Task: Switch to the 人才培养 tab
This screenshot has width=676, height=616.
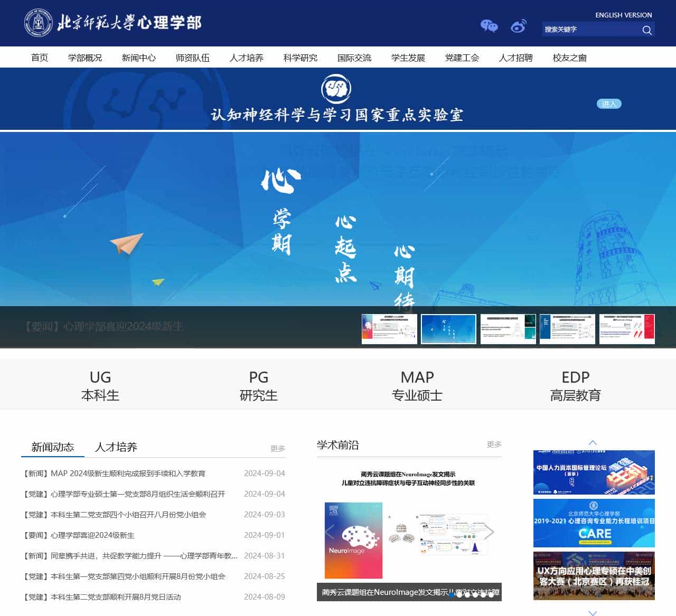Action: point(116,447)
